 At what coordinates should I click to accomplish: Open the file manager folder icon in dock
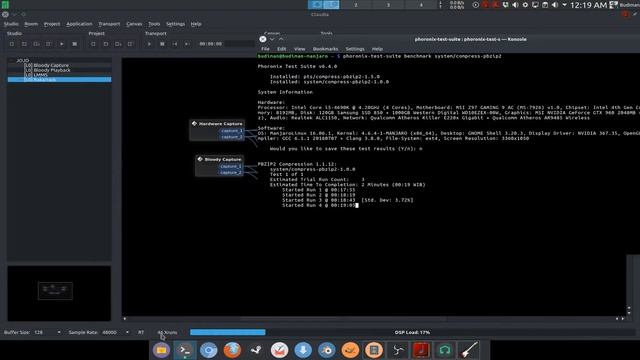click(161, 350)
